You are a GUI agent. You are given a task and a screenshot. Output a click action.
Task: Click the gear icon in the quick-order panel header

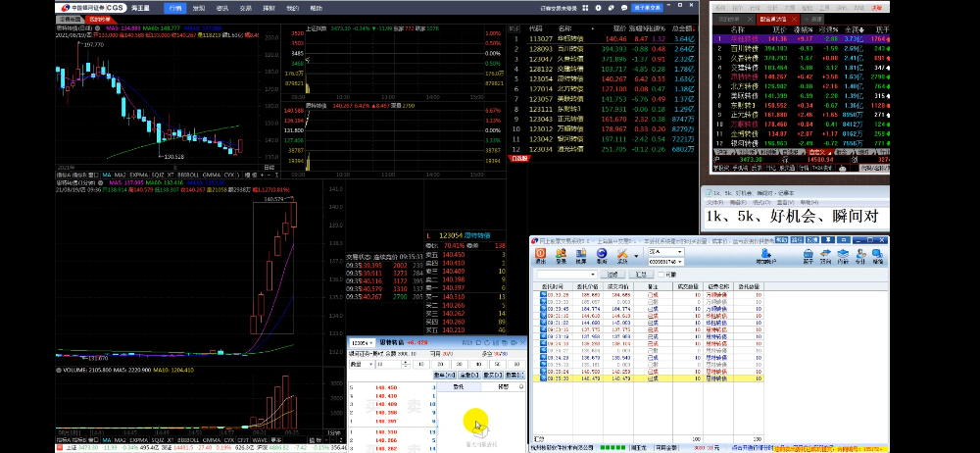point(514,343)
